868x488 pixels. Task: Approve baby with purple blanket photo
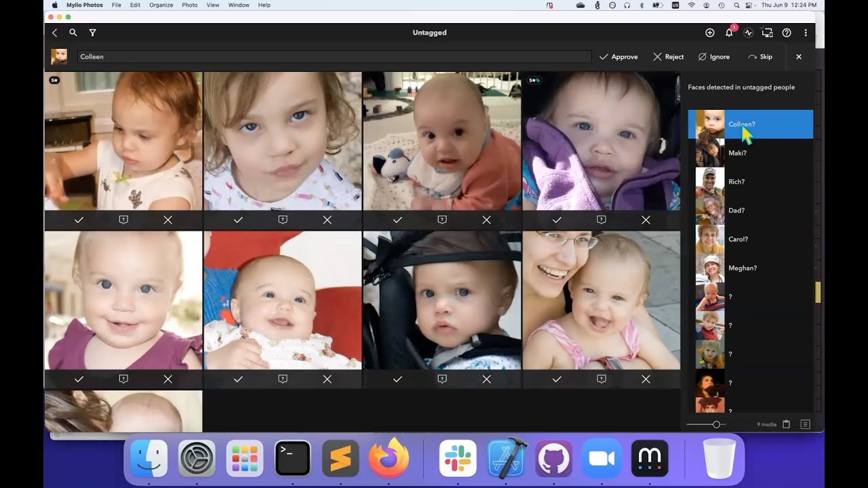[x=557, y=220]
